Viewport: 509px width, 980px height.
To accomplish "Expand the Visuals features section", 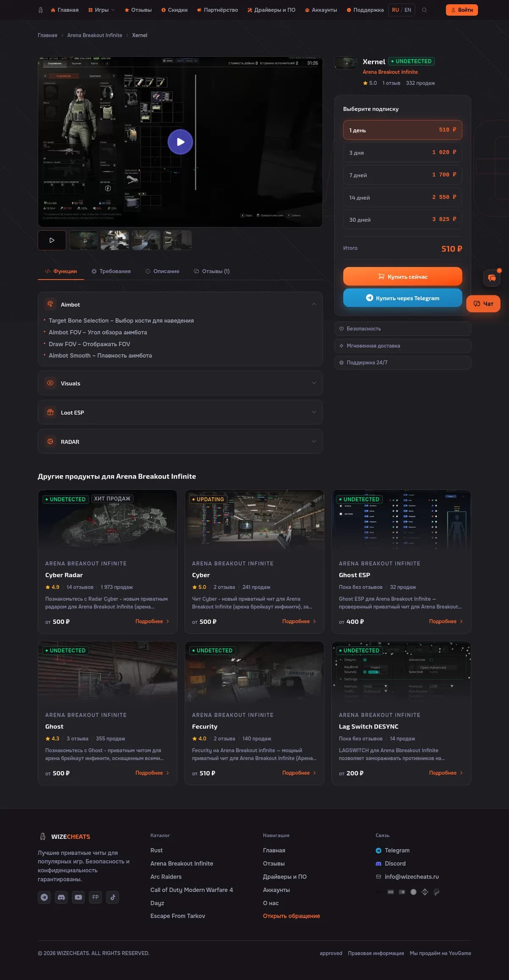I will point(180,383).
